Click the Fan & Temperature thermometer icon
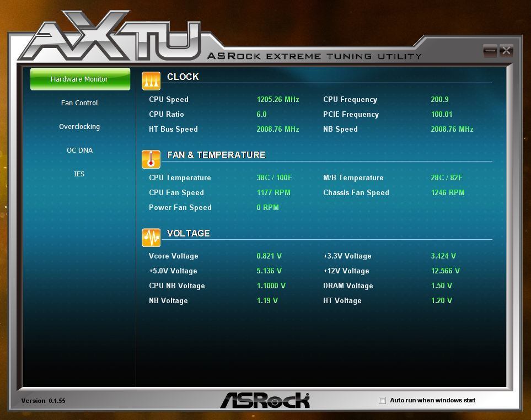Screen dimensions: 531x420 (151, 159)
